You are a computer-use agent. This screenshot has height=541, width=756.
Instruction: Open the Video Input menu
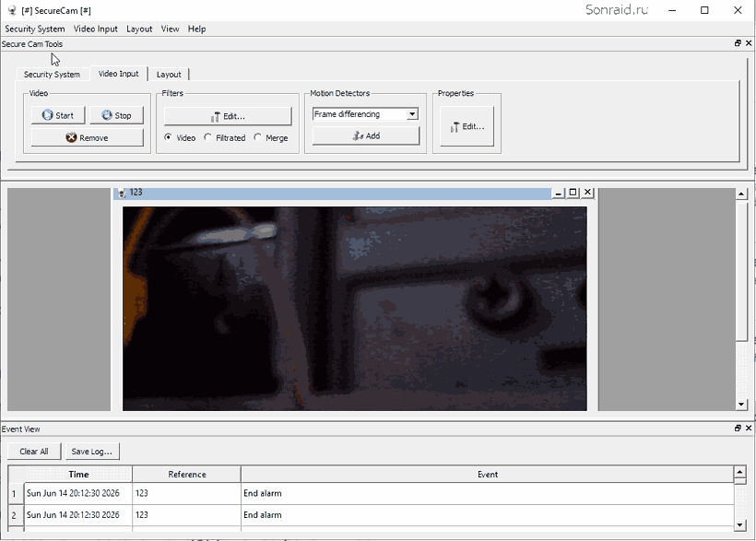96,29
